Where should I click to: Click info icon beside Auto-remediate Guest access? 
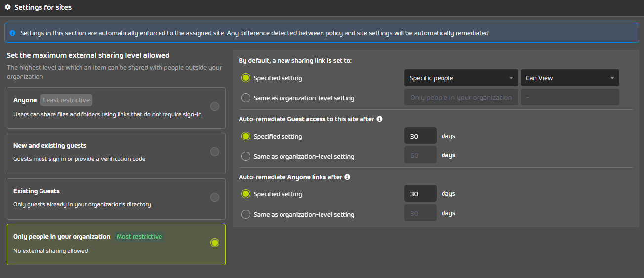click(379, 119)
